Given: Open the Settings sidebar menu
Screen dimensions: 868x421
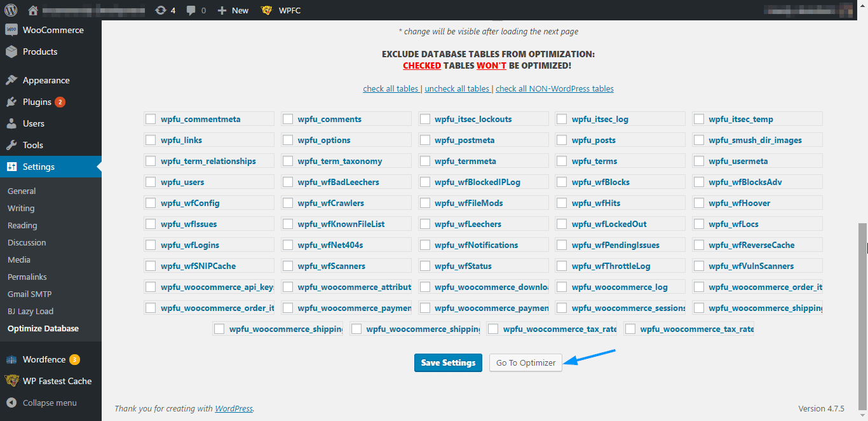Looking at the screenshot, I should [51, 167].
